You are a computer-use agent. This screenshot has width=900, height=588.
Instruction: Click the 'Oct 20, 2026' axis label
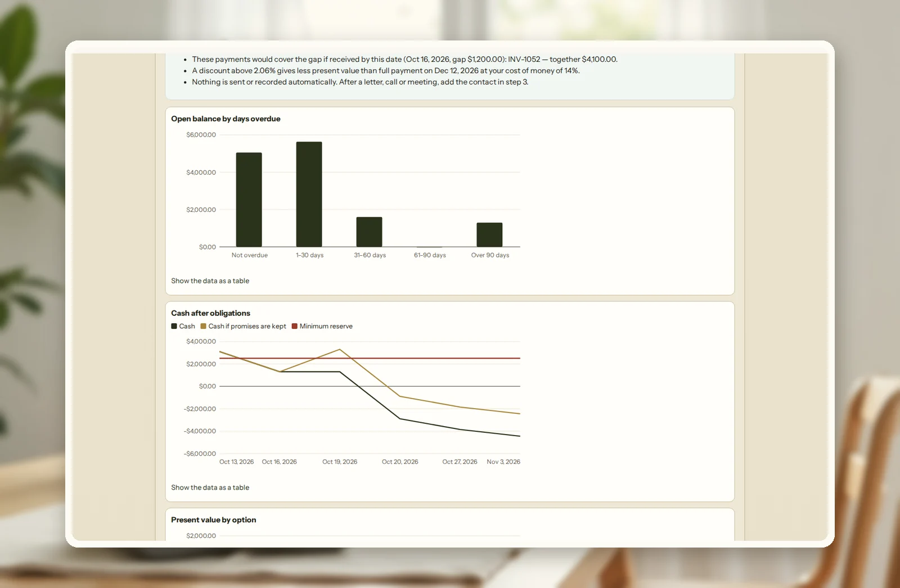[400, 462]
